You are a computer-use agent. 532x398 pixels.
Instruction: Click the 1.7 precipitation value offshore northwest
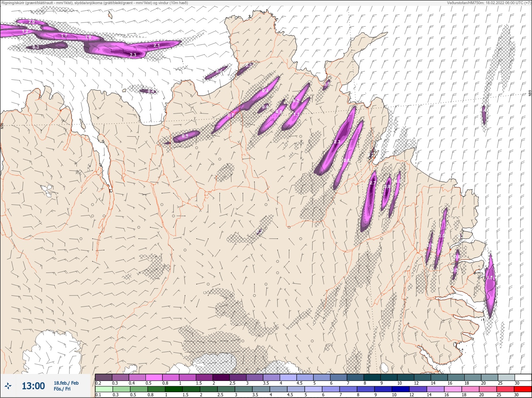64,36
